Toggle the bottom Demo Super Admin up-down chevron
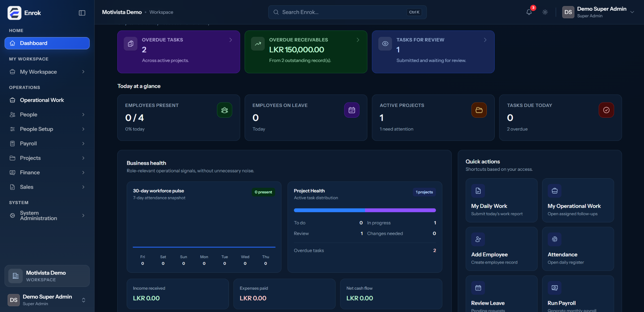Image resolution: width=644 pixels, height=312 pixels. tap(84, 300)
